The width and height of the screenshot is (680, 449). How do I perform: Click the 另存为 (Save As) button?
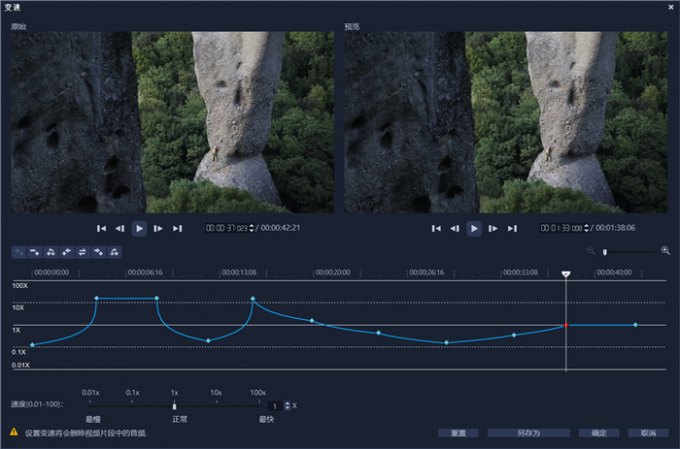528,433
